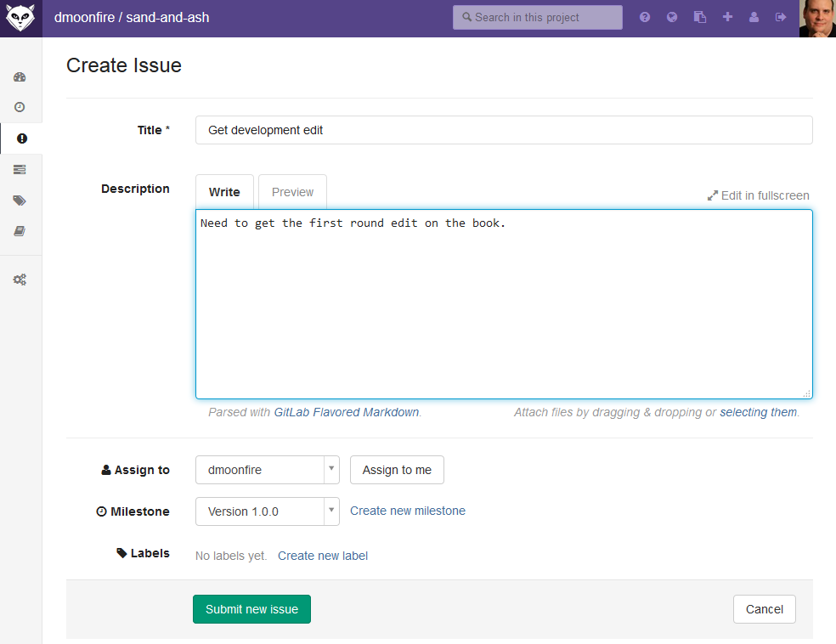Click the dmoonfire / sand-and-ash project title

pos(132,18)
